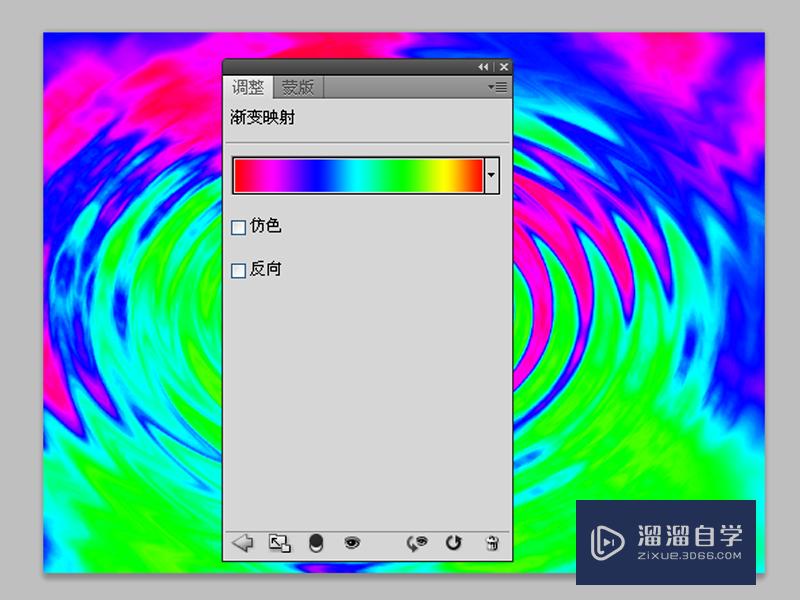This screenshot has width=800, height=600.
Task: Switch to the 蒙版 tab
Action: click(298, 87)
